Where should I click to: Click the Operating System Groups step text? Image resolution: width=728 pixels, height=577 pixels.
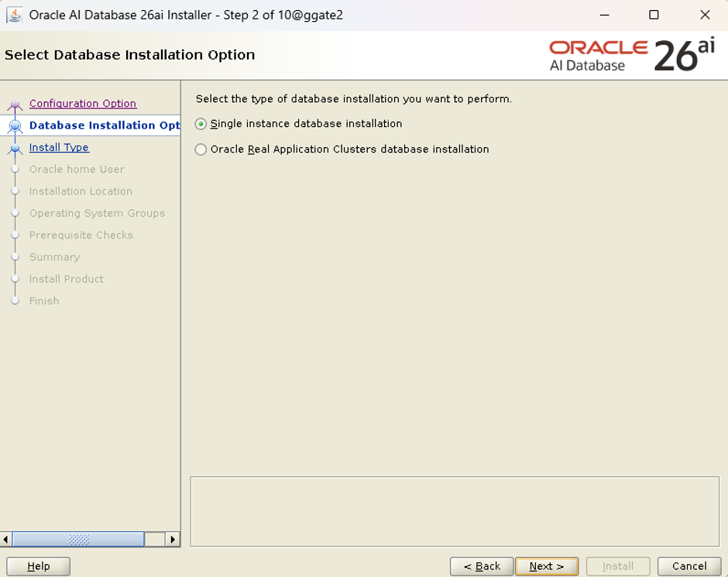pos(97,213)
